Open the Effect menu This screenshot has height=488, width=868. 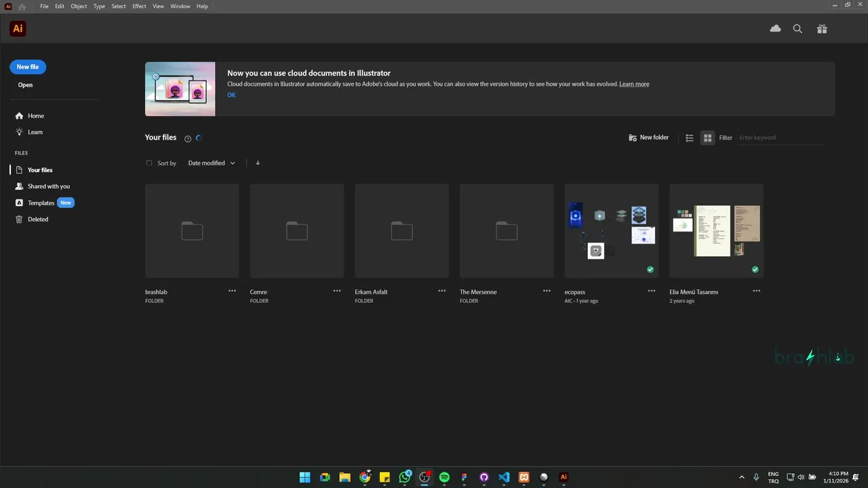pyautogui.click(x=139, y=6)
